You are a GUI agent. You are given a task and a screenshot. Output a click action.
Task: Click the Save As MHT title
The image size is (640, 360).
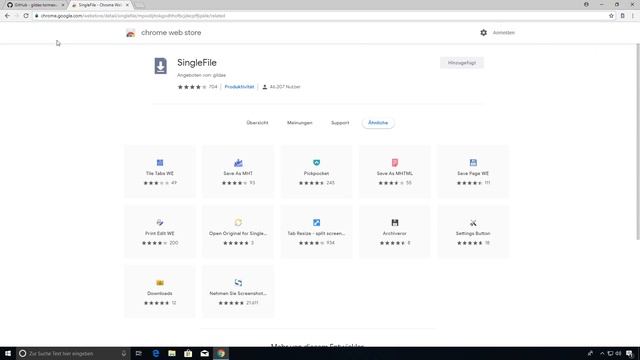[238, 173]
